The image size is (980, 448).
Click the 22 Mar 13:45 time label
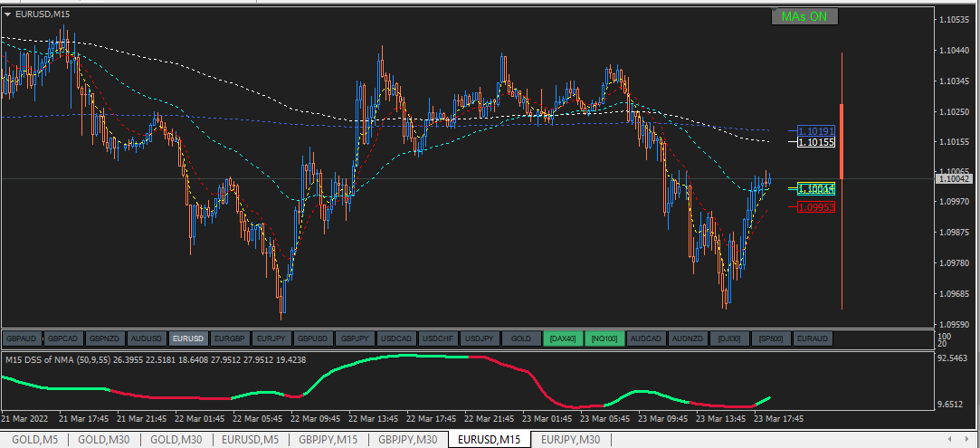[372, 418]
